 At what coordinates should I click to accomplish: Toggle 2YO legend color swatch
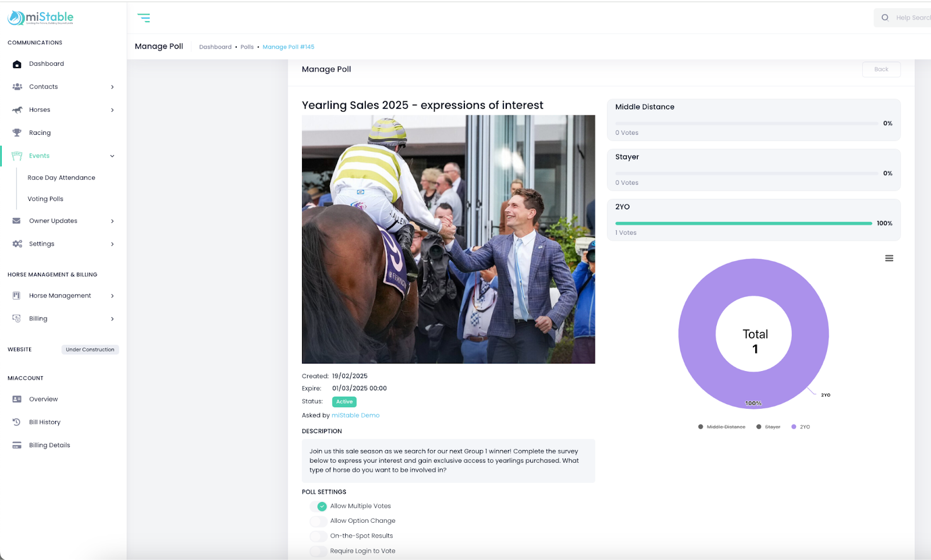(x=794, y=427)
